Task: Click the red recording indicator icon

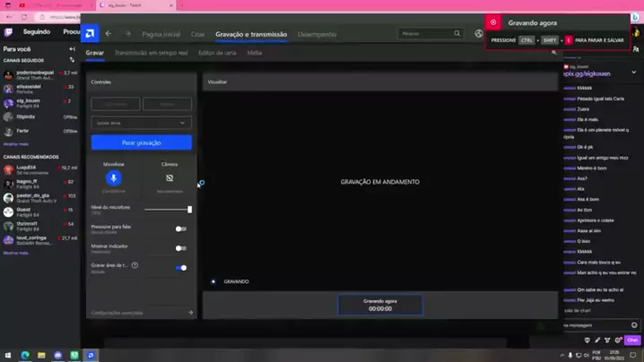Action: (493, 22)
